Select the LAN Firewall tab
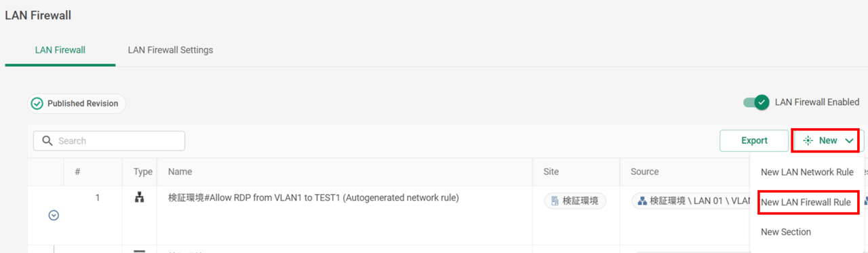This screenshot has width=868, height=253. 60,50
